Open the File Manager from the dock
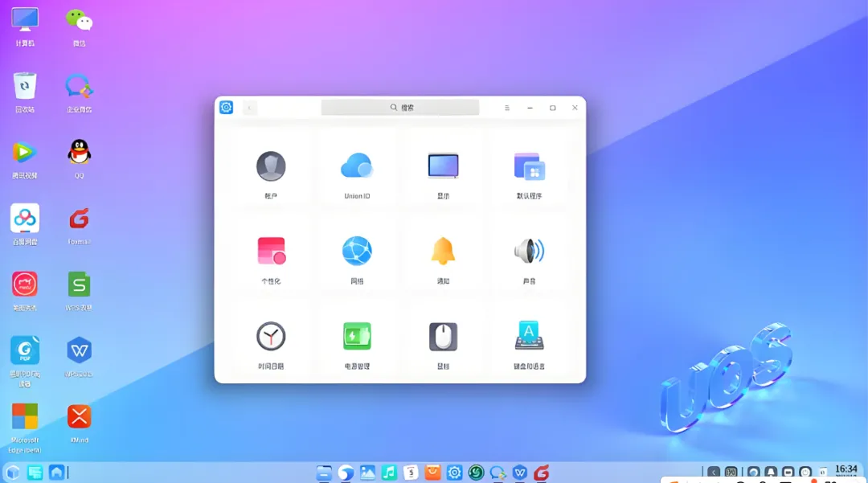This screenshot has width=868, height=483. click(x=324, y=473)
